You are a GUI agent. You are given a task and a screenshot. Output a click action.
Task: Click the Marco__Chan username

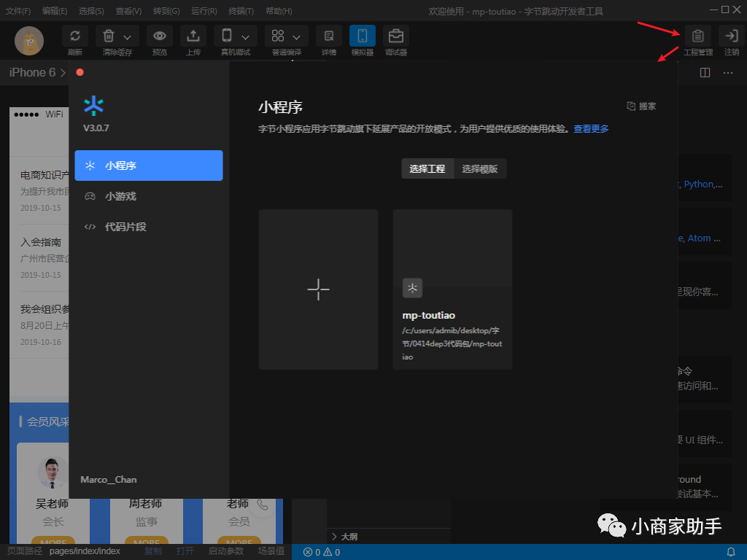pyautogui.click(x=109, y=480)
